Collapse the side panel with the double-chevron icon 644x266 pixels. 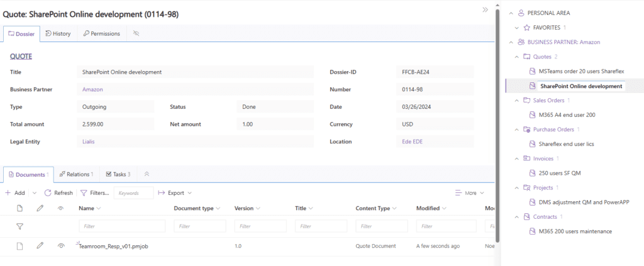tap(485, 10)
